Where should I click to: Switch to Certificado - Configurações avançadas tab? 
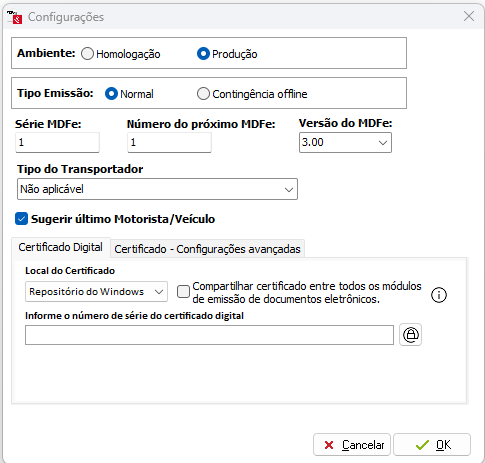click(x=207, y=249)
